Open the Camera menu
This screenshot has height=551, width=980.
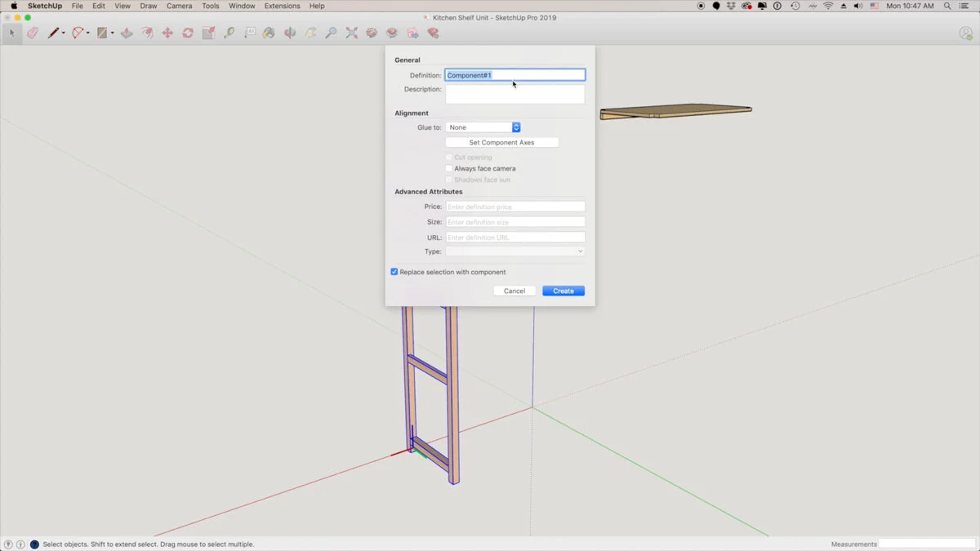coord(179,6)
